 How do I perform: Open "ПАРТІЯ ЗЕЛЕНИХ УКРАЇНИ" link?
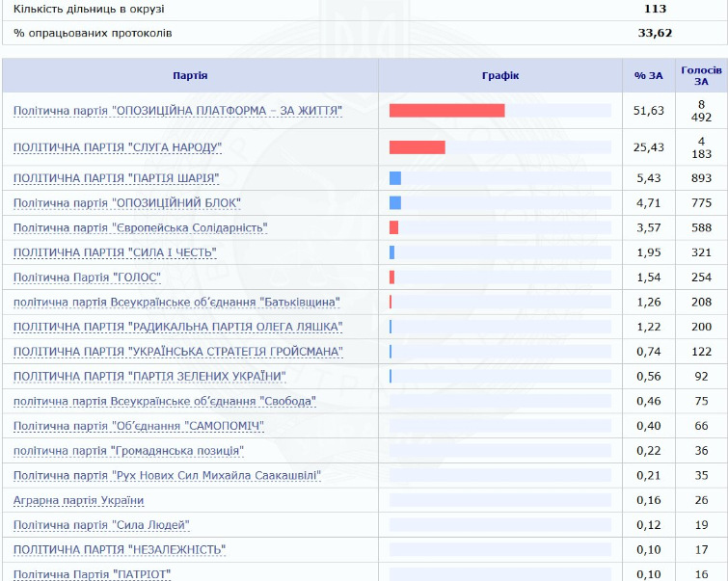click(149, 376)
